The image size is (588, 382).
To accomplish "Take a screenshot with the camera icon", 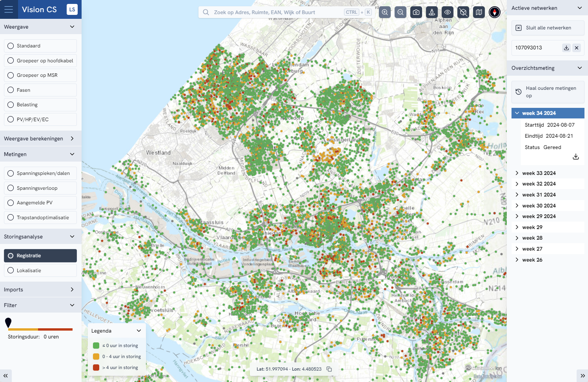I will [x=416, y=12].
